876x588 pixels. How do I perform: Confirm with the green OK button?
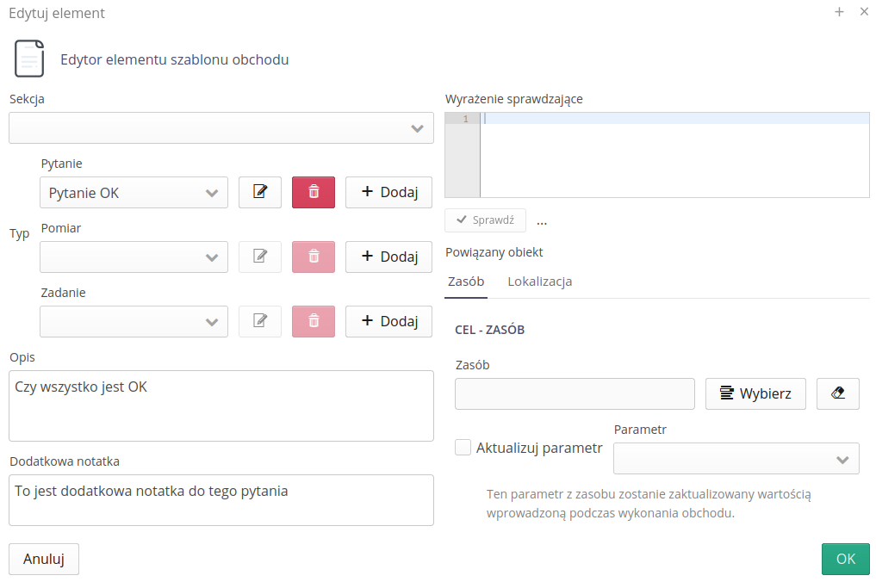(x=845, y=559)
